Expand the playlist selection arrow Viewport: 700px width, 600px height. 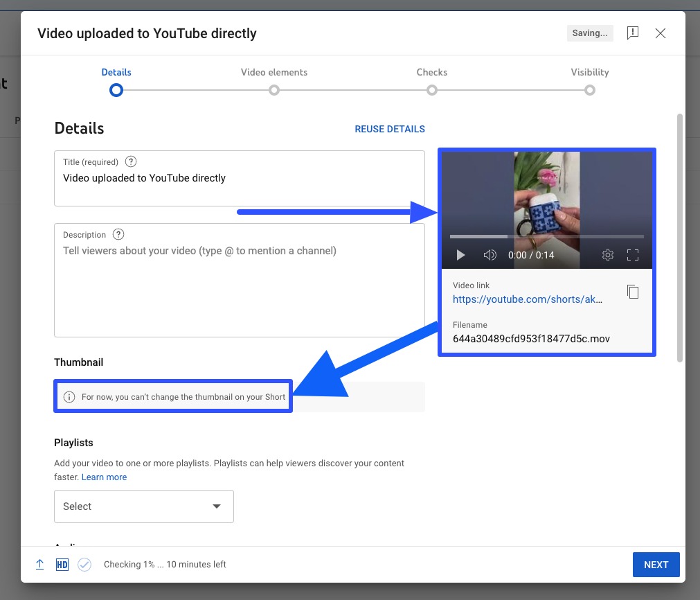point(215,506)
